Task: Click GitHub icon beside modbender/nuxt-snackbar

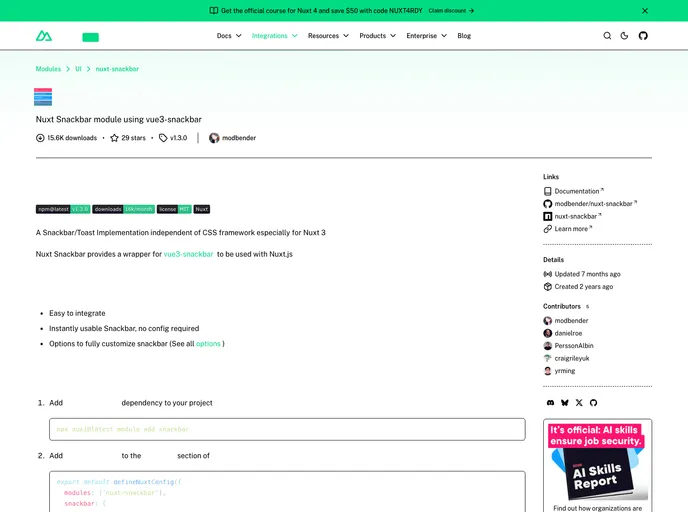Action: coord(548,204)
